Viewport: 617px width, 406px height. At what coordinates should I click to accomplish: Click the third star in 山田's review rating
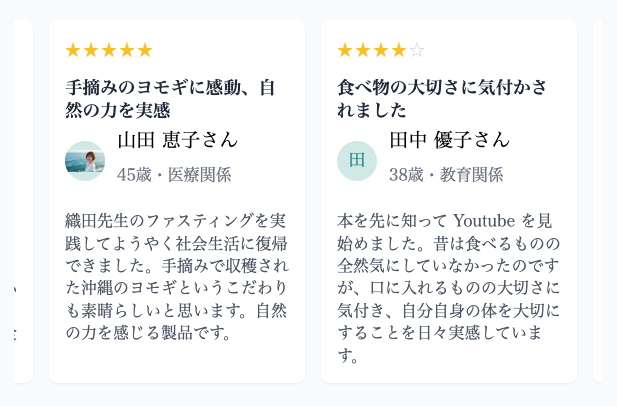pos(109,50)
